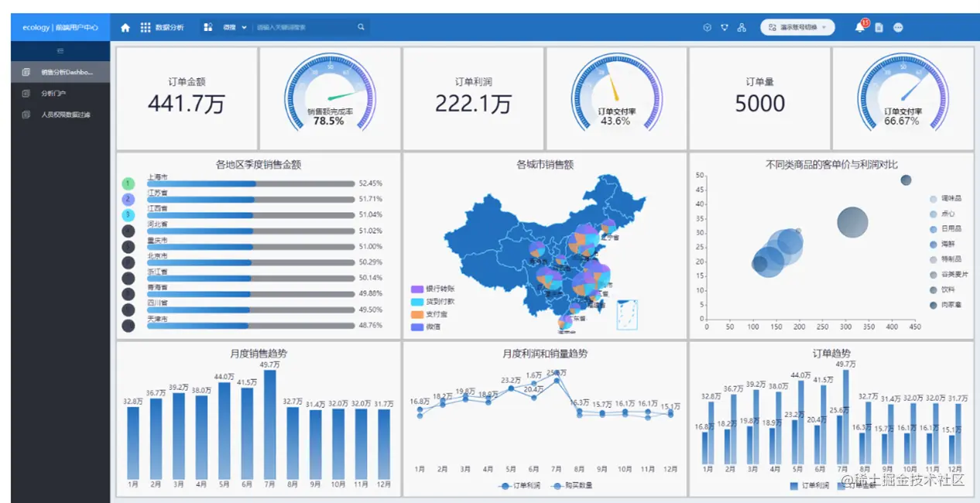Screen dimensions: 980x503
Task: Toggle 谷类麦片 legend in bubble chart
Action: pos(948,275)
